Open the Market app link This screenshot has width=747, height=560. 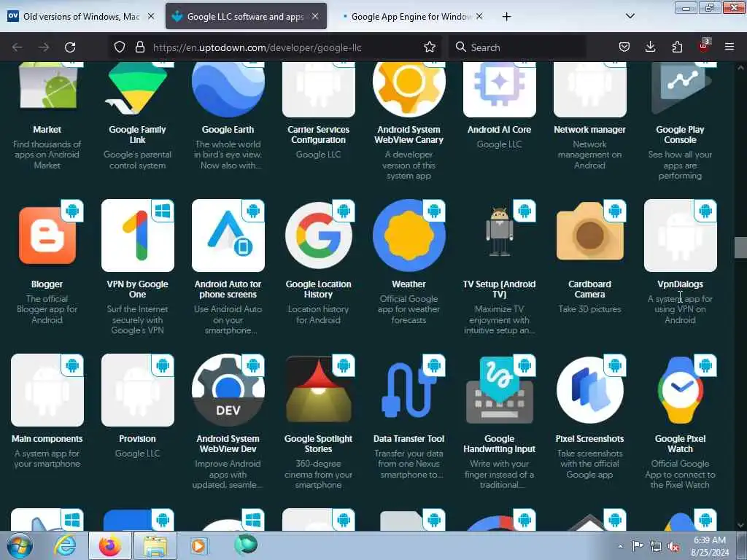point(47,130)
